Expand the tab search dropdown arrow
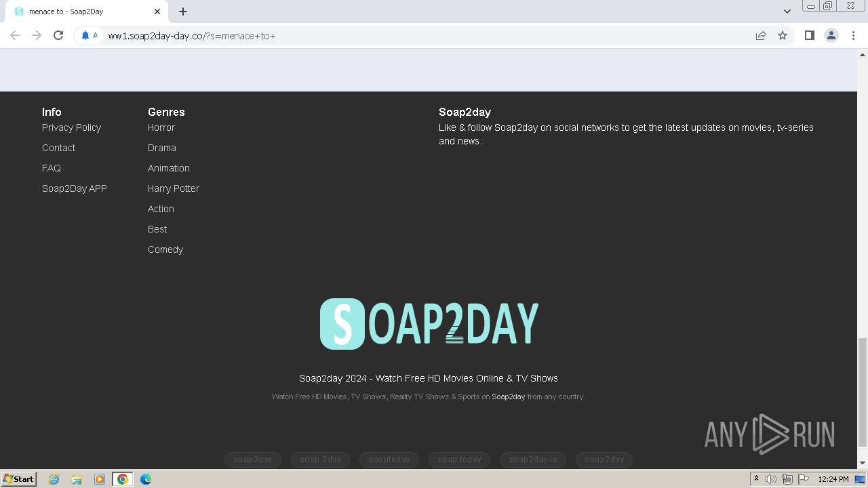The width and height of the screenshot is (868, 488). point(787,12)
